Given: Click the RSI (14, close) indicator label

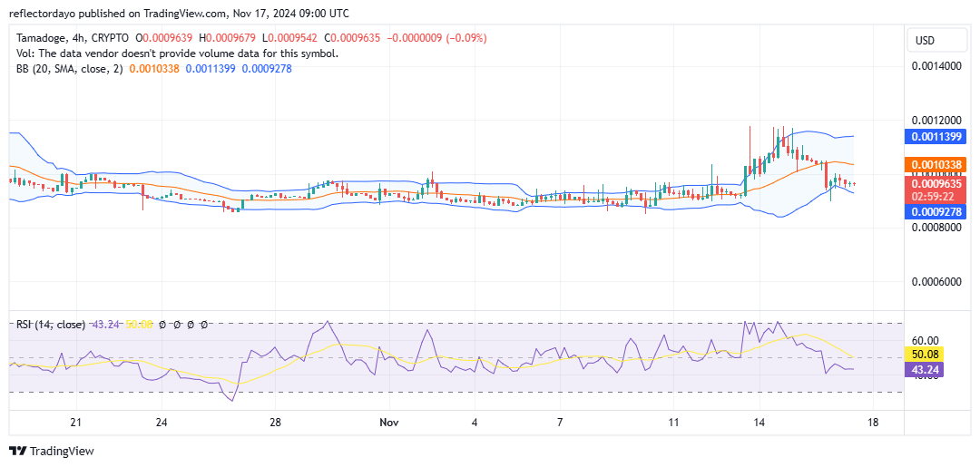Looking at the screenshot, I should pos(51,325).
